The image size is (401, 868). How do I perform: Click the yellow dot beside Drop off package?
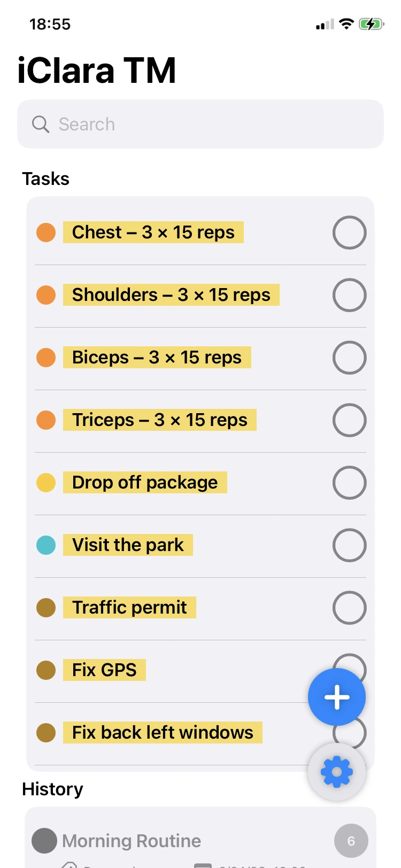46,482
